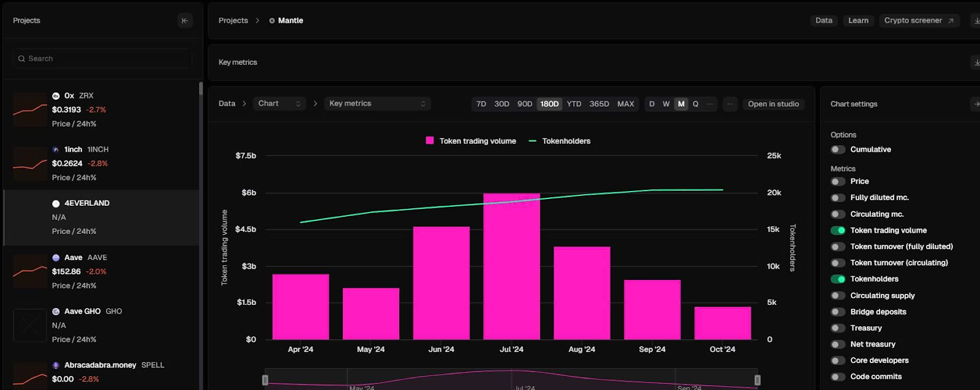Turn off the Token trading volume metric
This screenshot has height=390, width=980.
coord(838,230)
